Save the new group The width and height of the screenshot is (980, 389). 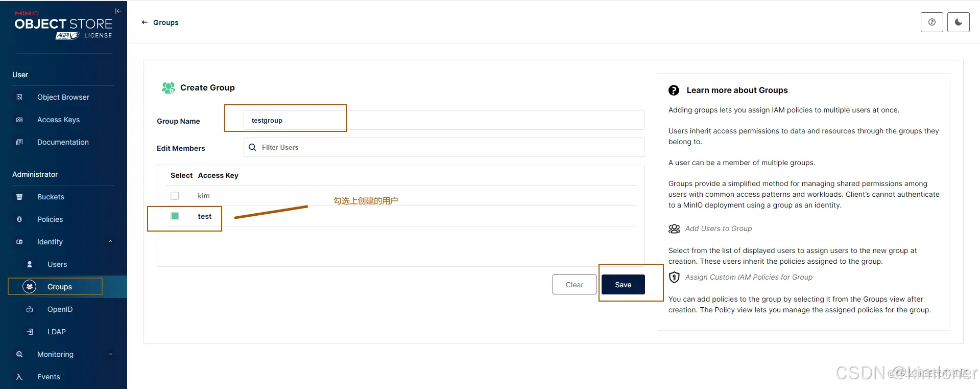pyautogui.click(x=623, y=285)
